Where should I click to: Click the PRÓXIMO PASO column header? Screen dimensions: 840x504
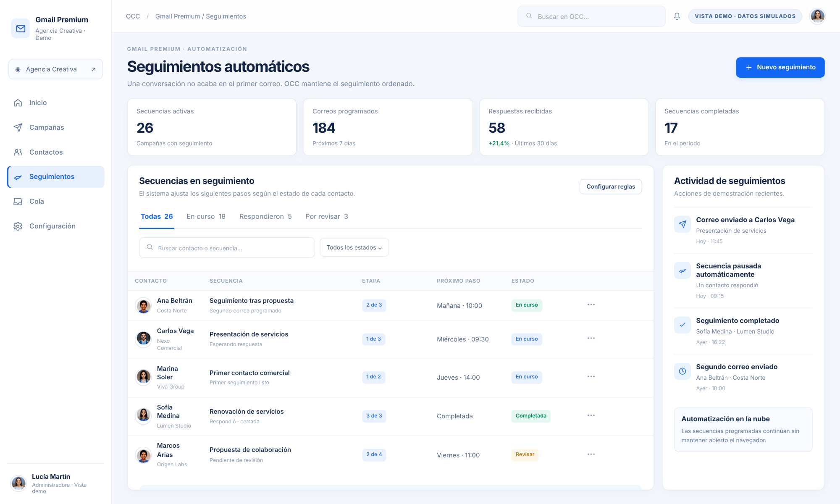point(458,281)
